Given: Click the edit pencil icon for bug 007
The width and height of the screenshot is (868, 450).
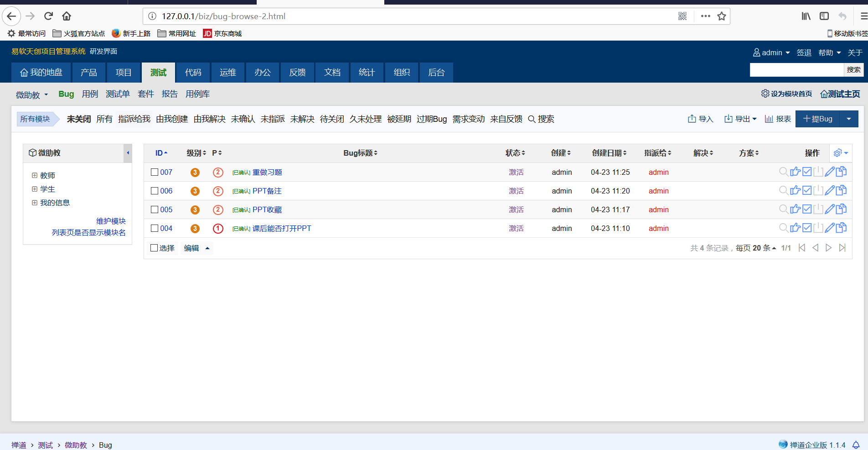Looking at the screenshot, I should (830, 172).
